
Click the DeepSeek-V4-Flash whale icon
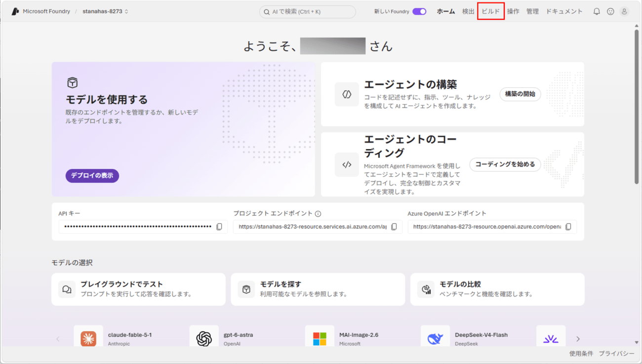tap(435, 338)
